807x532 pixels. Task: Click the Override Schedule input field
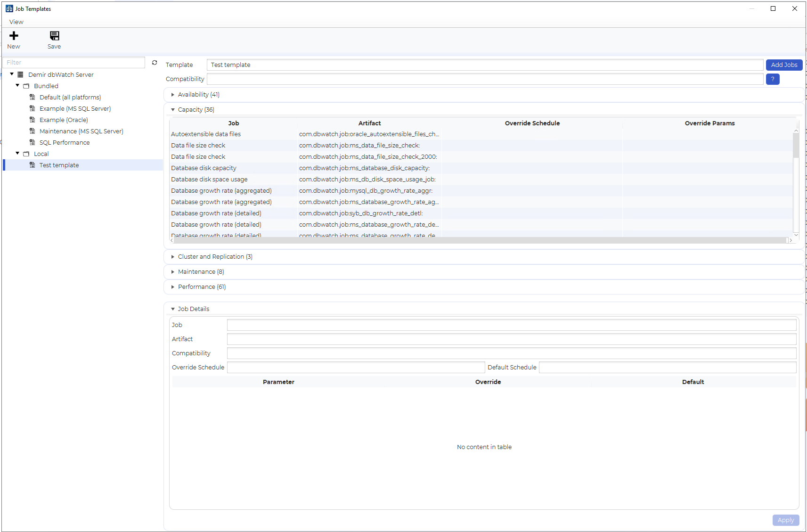click(x=356, y=368)
